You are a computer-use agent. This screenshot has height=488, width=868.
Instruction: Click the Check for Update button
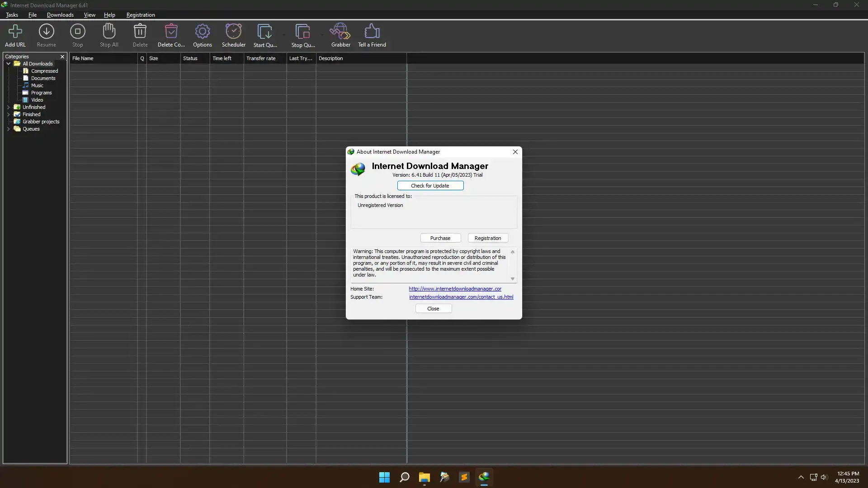[x=430, y=186]
